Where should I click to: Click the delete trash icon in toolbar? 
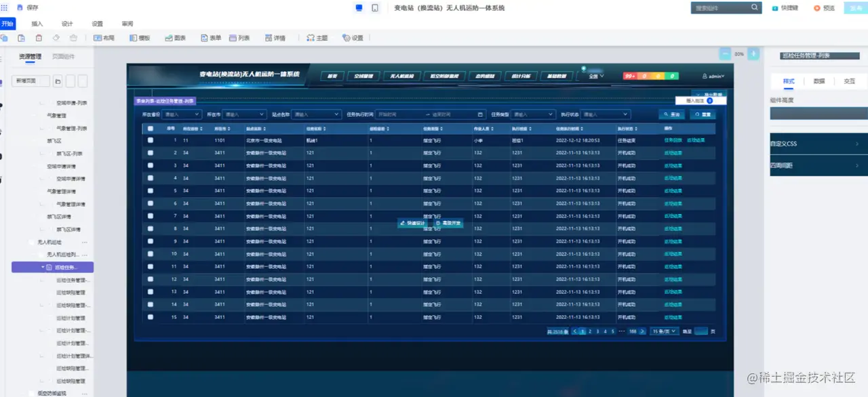39,38
